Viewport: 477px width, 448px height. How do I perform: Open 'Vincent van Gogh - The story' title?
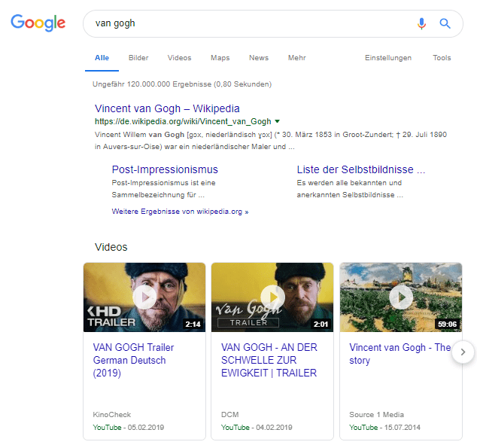(x=400, y=354)
